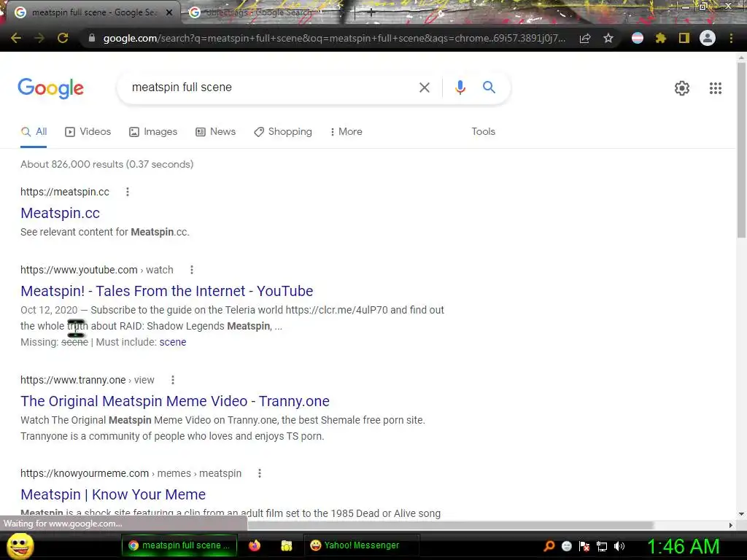This screenshot has height=560, width=747.
Task: Submit search with the blue magnifier icon
Action: 489,87
